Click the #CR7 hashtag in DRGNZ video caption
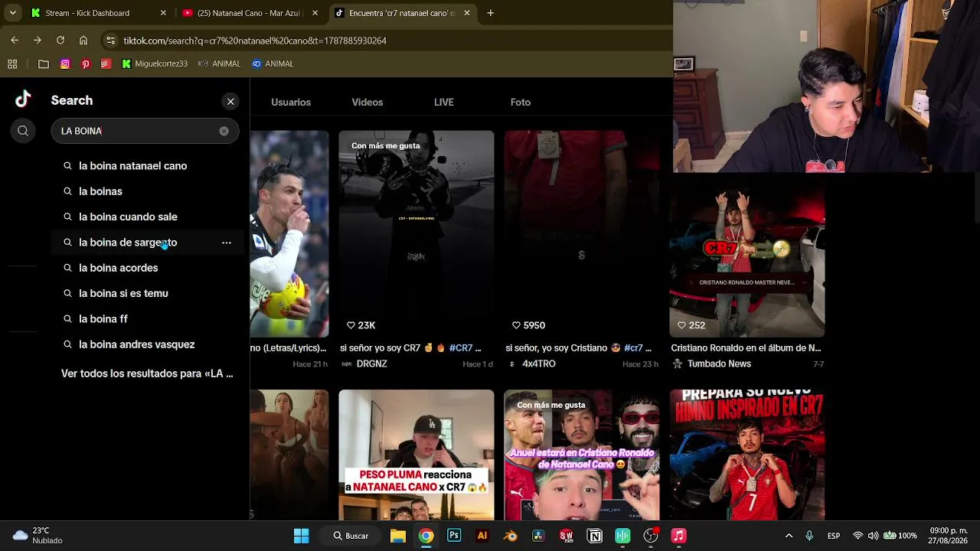This screenshot has height=551, width=980. 460,348
